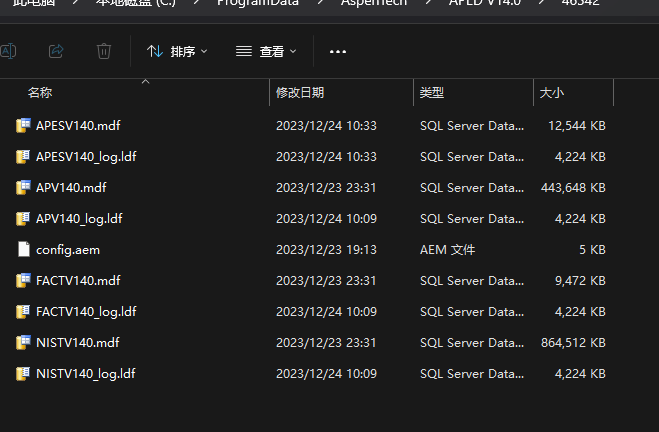Click the 类型 column header
This screenshot has height=432, width=659.
[432, 93]
